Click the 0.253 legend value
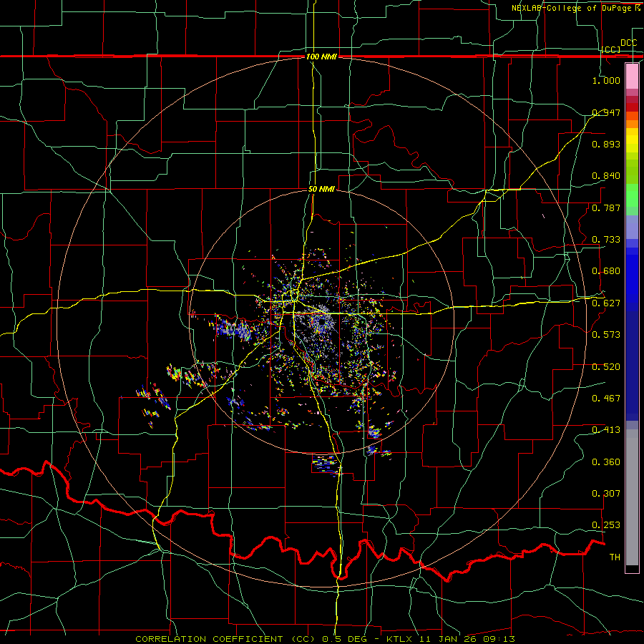This screenshot has height=644, width=644. click(606, 525)
